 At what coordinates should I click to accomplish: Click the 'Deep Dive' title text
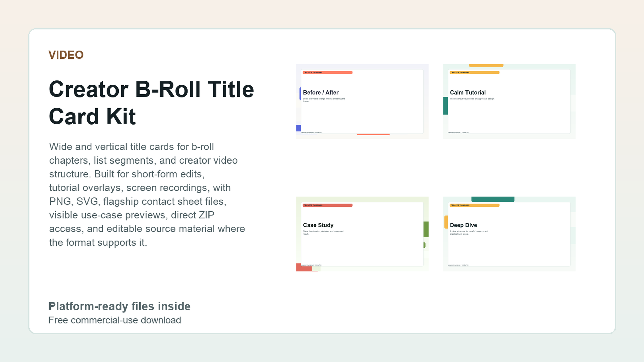tap(463, 225)
